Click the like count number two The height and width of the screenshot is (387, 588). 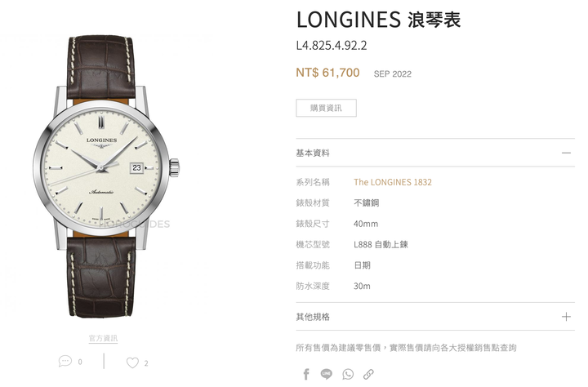click(146, 363)
